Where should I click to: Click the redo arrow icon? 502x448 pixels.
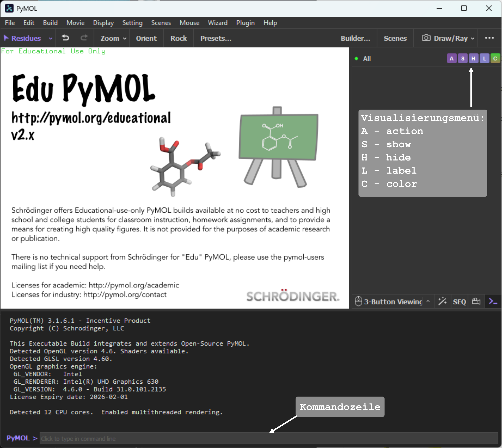tap(84, 38)
